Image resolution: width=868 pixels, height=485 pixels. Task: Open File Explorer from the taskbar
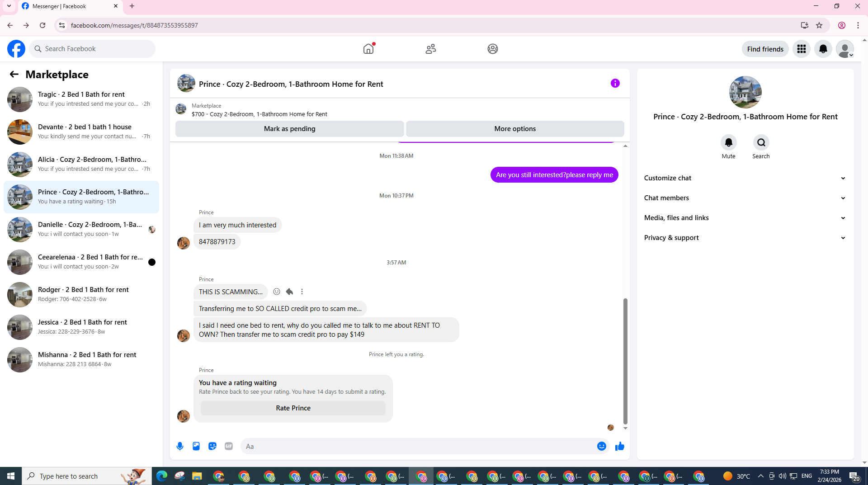(197, 476)
